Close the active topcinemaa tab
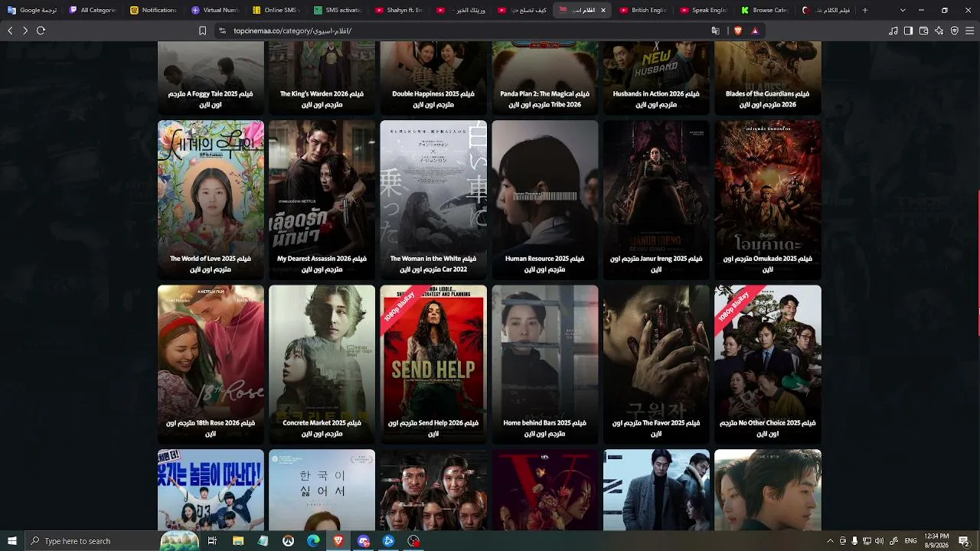980x551 pixels. click(603, 10)
